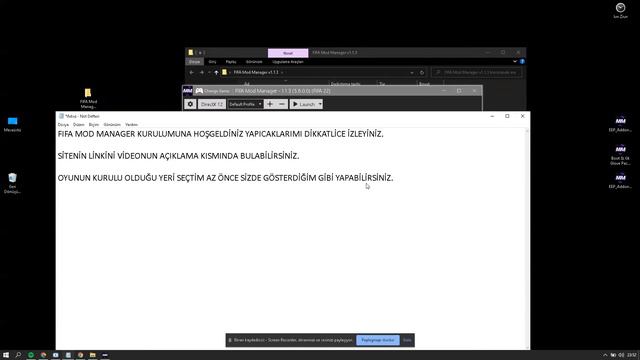Go forward in File Explorer navigation
Screen dimensions: 640x360
(x=202, y=72)
